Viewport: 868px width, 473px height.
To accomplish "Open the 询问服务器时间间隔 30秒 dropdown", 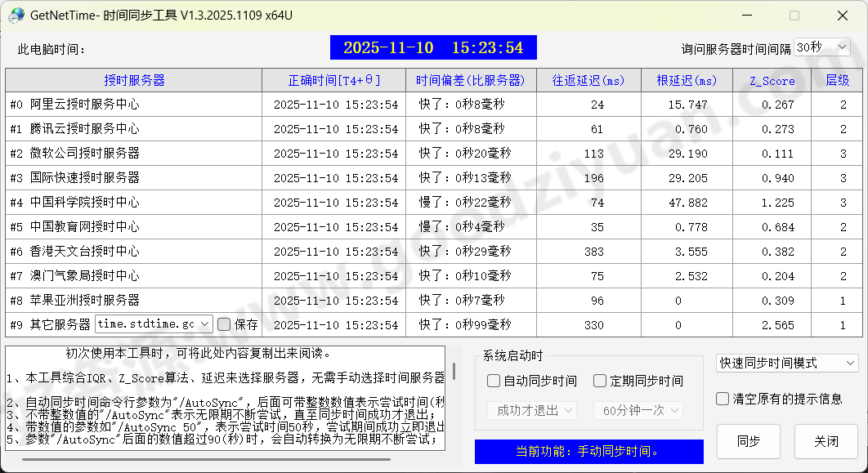I will tap(823, 47).
